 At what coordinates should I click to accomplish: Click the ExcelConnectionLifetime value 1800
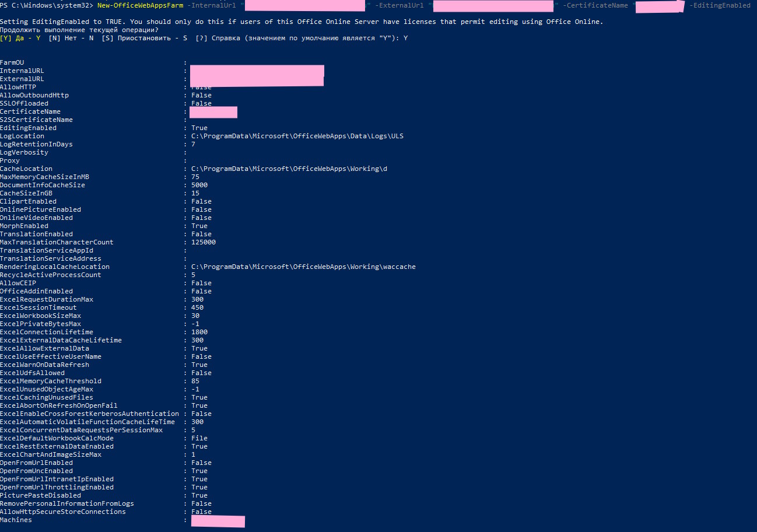(x=199, y=332)
